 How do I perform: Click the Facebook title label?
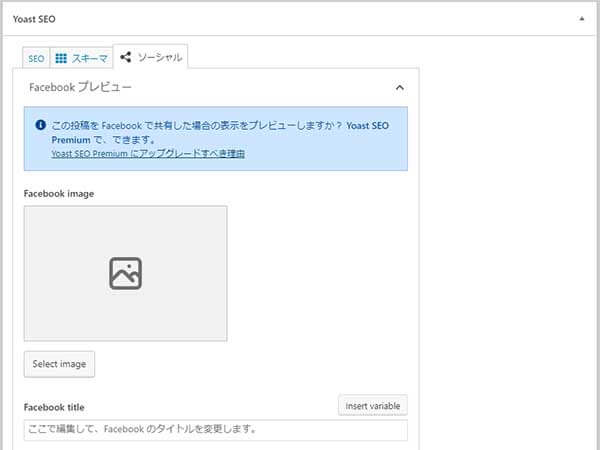coord(54,407)
